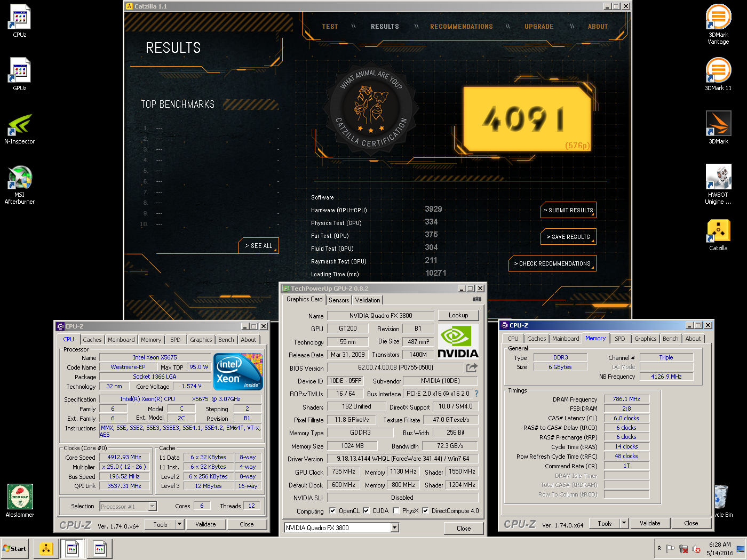Click CHECK RECOMMENDATIONS button
Screen dimensions: 747x560
[552, 263]
